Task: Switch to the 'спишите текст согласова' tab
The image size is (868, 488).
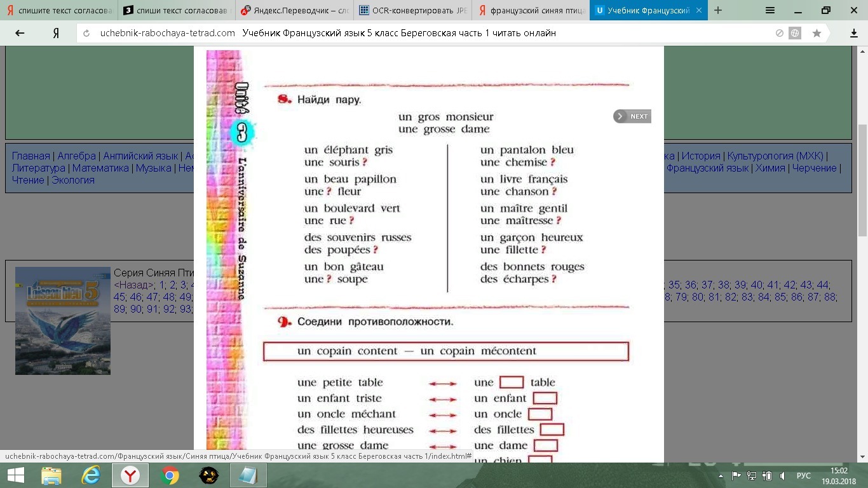Action: pyautogui.click(x=59, y=11)
